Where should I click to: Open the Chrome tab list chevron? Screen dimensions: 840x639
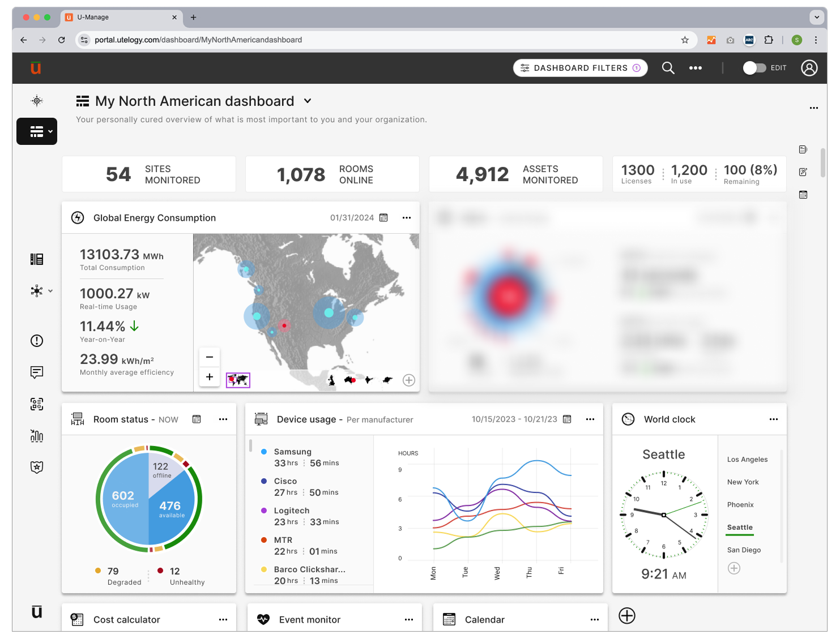(817, 17)
